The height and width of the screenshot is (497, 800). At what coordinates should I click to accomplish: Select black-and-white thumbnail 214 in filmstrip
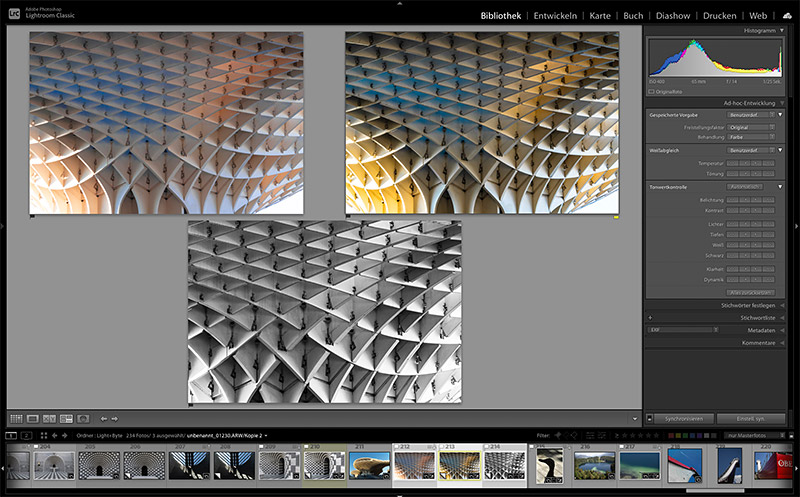[505, 466]
